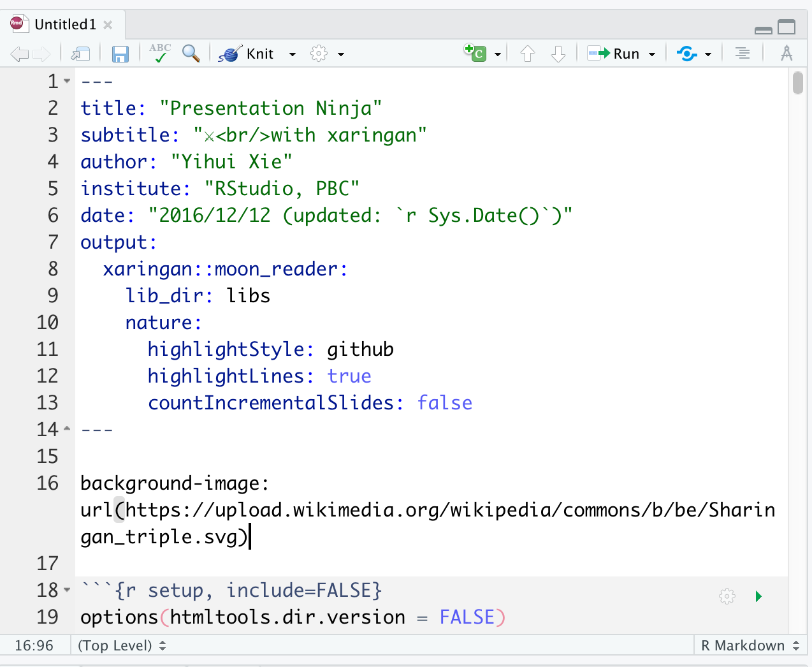
Task: Click on background-image: text
Action: 175,483
